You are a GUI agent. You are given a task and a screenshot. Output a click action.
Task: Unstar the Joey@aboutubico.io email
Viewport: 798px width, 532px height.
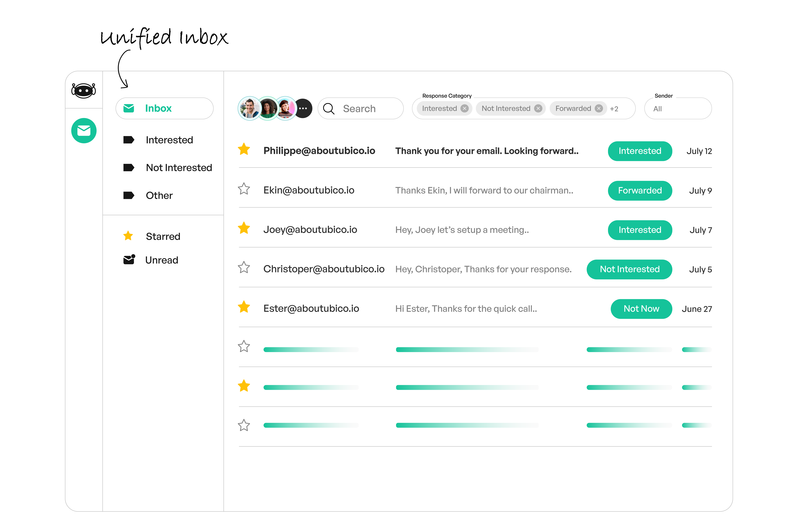coord(244,228)
